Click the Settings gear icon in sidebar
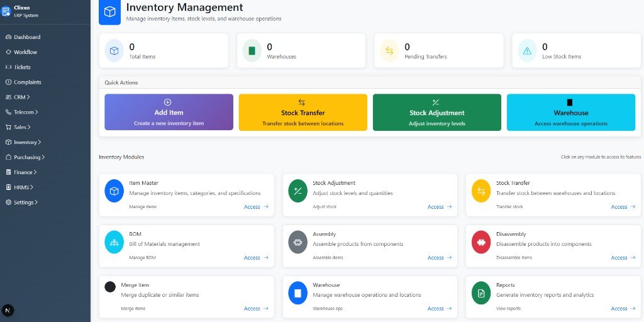Image resolution: width=644 pixels, height=322 pixels. (x=8, y=203)
